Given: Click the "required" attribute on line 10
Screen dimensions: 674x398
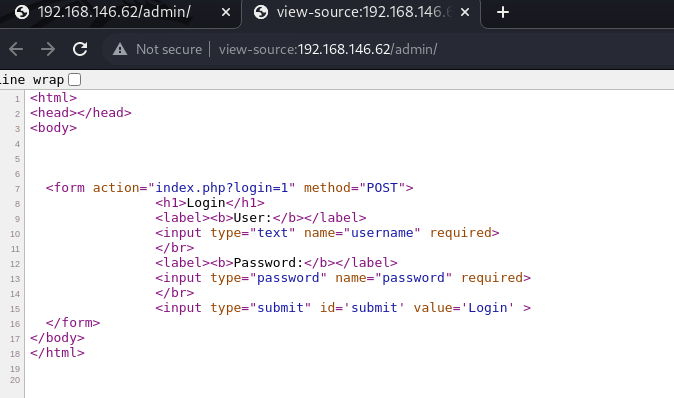Looking at the screenshot, I should pyautogui.click(x=461, y=233).
